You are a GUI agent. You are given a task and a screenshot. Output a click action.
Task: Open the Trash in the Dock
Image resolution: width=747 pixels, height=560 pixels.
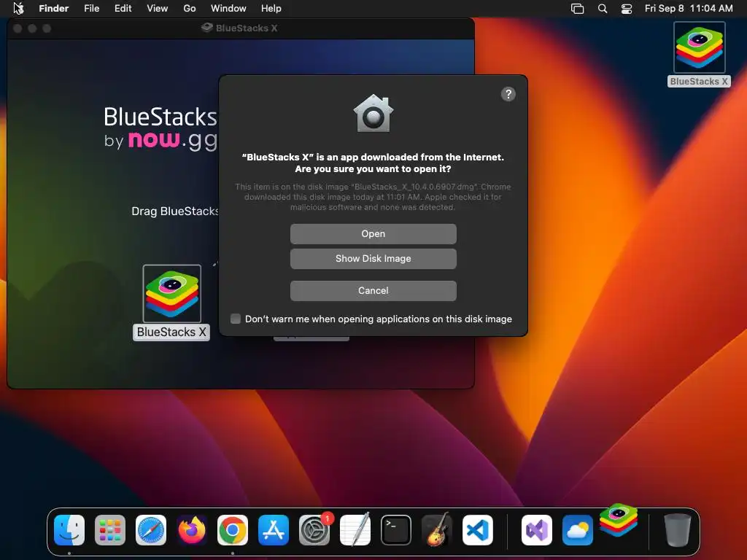678,530
